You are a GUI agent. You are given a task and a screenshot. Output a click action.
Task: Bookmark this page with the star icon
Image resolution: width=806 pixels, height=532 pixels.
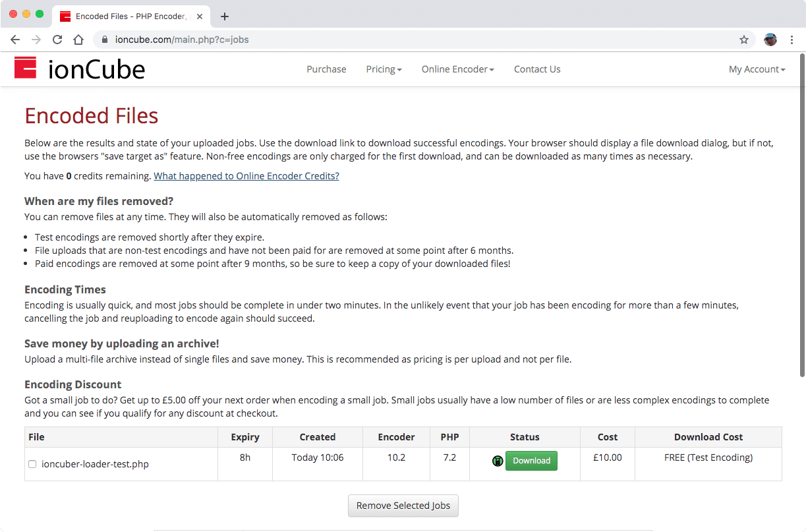coord(744,40)
